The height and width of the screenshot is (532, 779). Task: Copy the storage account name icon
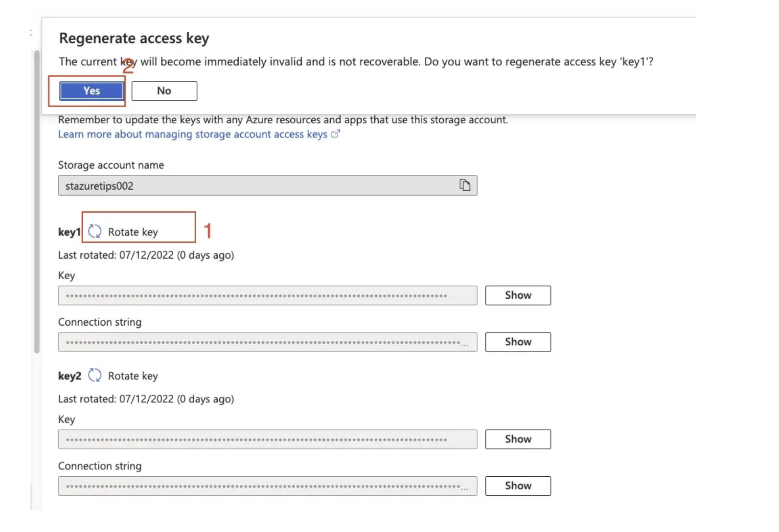[x=465, y=185]
